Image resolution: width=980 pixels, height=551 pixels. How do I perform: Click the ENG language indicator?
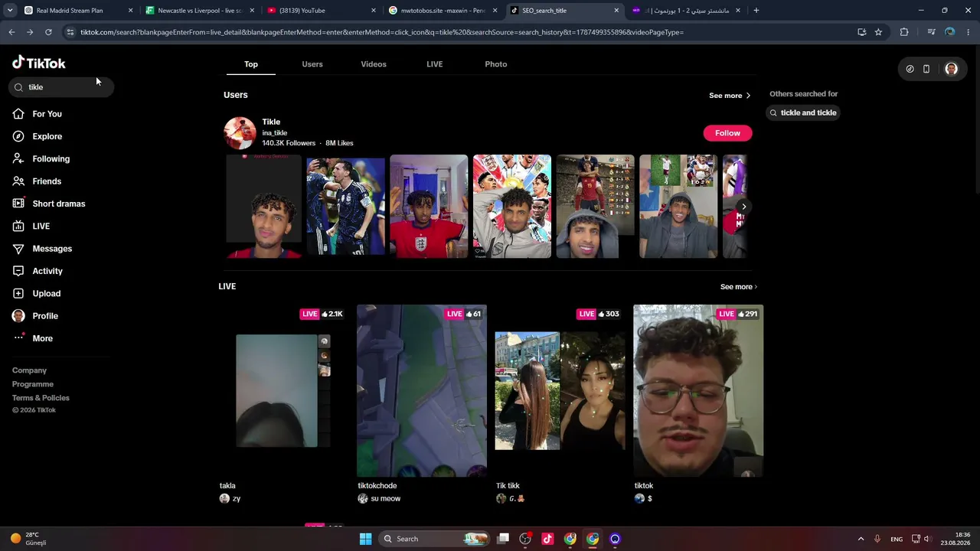coord(897,539)
